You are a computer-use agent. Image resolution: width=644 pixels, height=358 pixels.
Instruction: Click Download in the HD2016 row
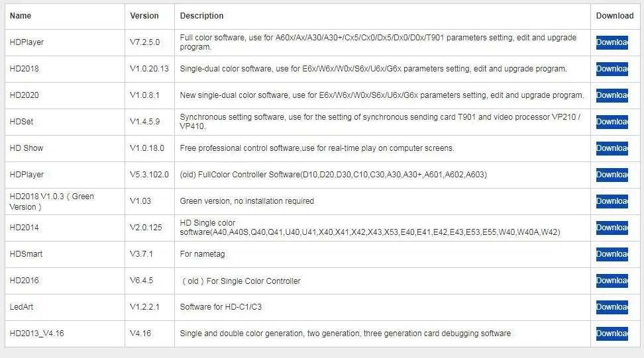coord(612,281)
